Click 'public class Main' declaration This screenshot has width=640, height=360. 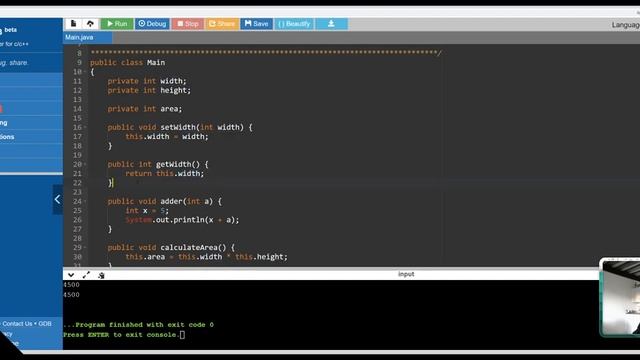pyautogui.click(x=127, y=62)
